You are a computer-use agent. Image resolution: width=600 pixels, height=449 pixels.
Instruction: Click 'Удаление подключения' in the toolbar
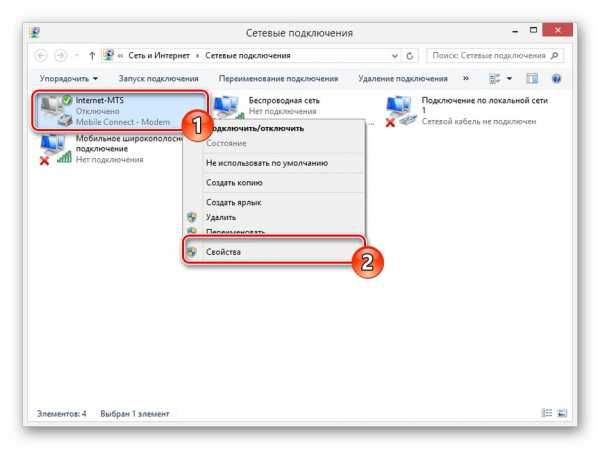click(x=403, y=78)
